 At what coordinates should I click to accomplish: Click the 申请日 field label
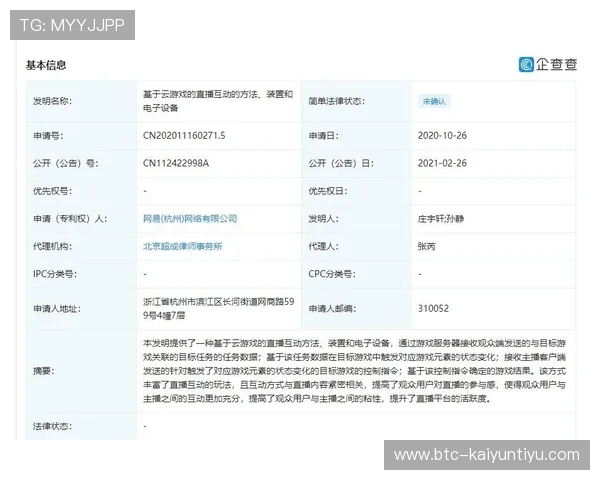(x=323, y=136)
